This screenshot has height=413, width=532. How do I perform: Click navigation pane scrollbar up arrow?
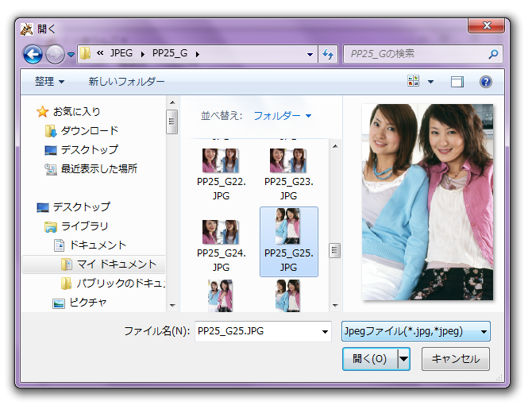click(x=172, y=102)
